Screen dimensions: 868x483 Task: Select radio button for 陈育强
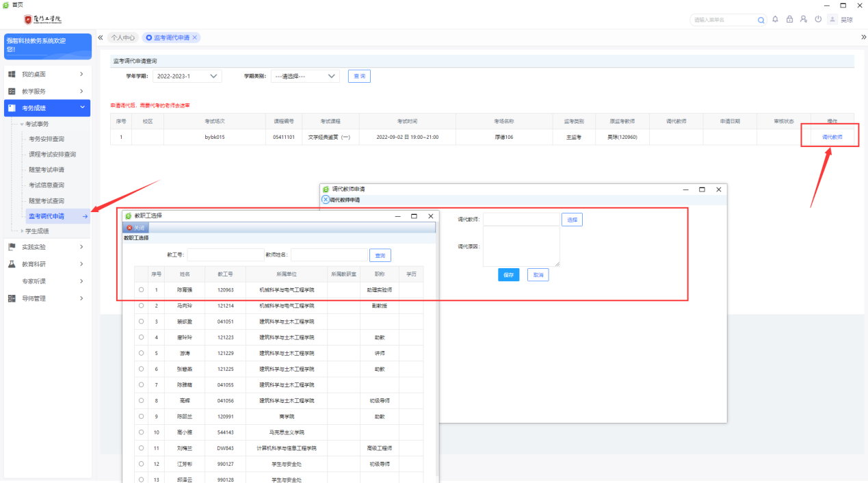coord(142,290)
